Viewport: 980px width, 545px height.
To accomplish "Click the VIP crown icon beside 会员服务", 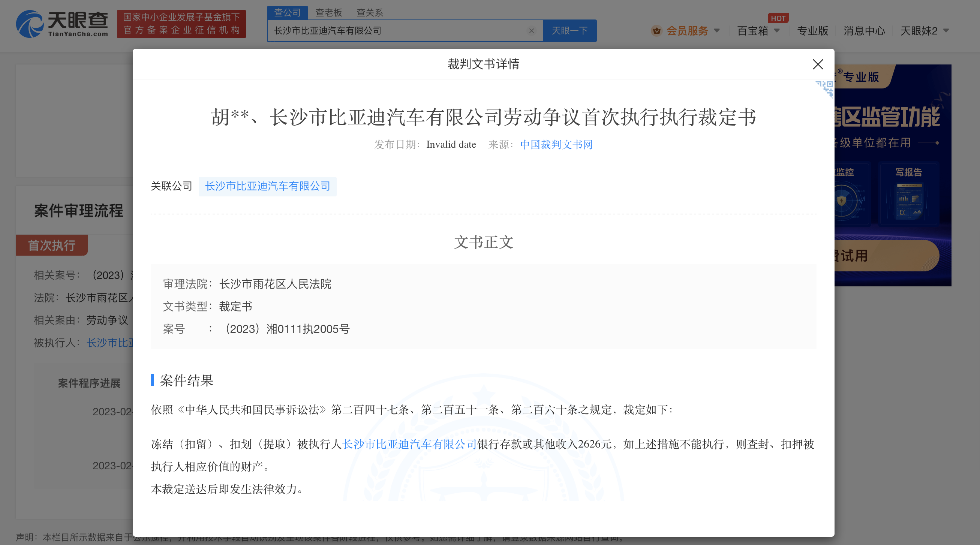I will coord(656,30).
